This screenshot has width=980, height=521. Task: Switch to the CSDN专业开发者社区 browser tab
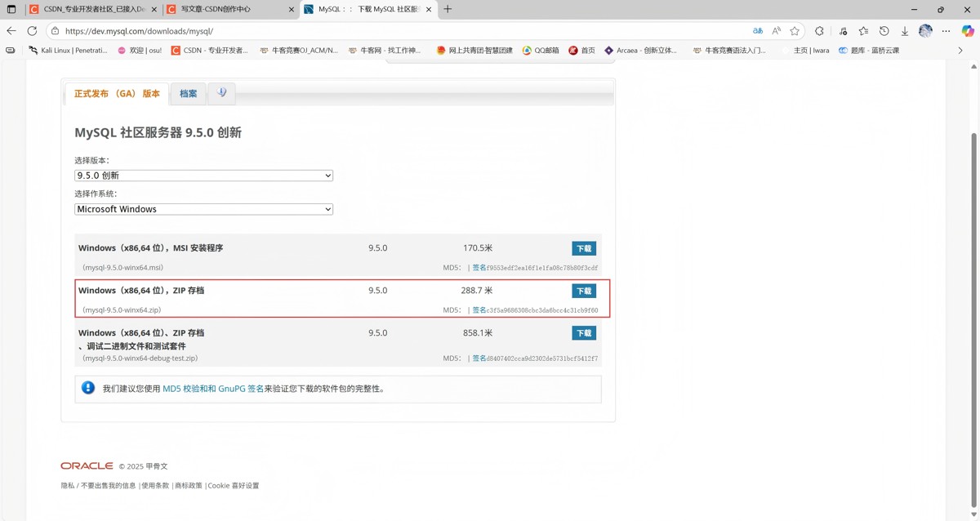(92, 10)
